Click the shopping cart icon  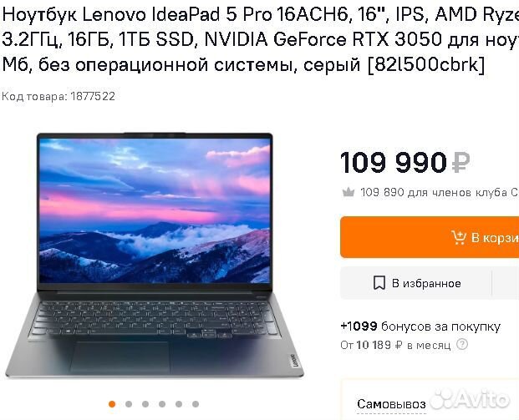pos(459,237)
